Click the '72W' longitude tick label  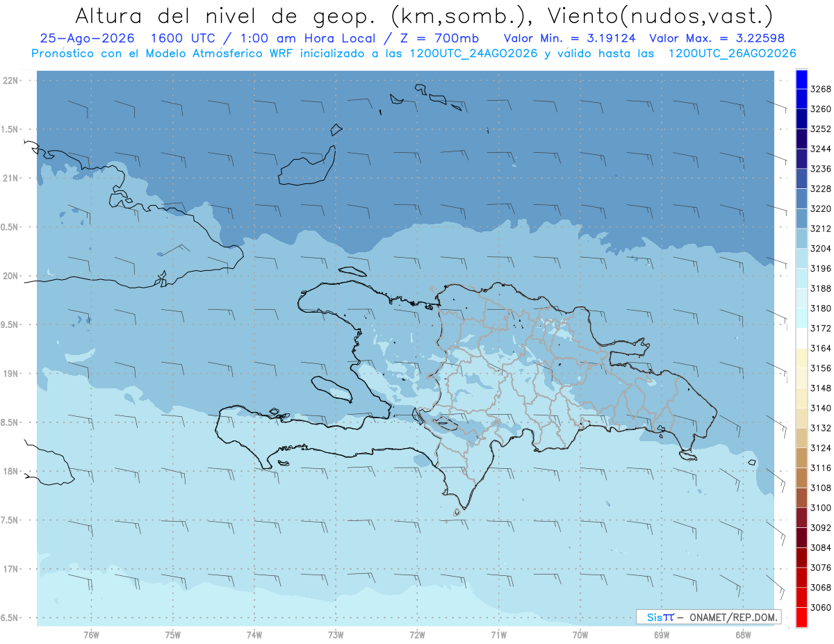pyautogui.click(x=417, y=634)
